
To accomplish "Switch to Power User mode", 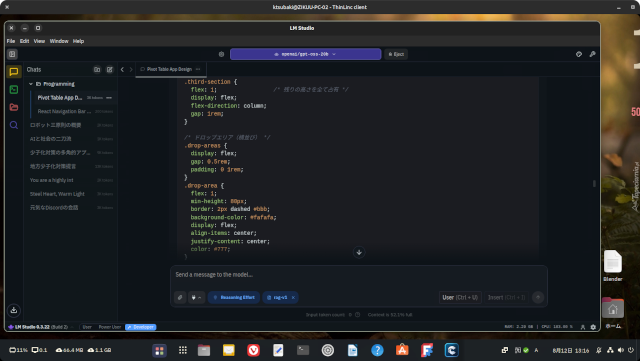I will click(110, 327).
